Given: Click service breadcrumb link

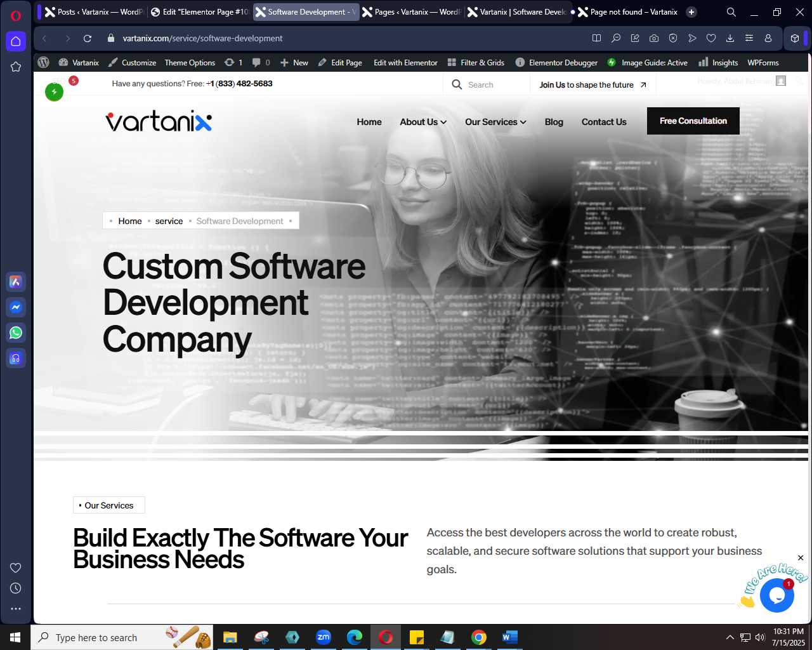Looking at the screenshot, I should click(169, 221).
